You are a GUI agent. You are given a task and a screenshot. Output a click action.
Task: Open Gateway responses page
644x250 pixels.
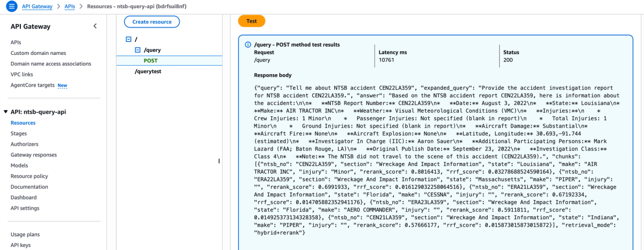[33, 155]
